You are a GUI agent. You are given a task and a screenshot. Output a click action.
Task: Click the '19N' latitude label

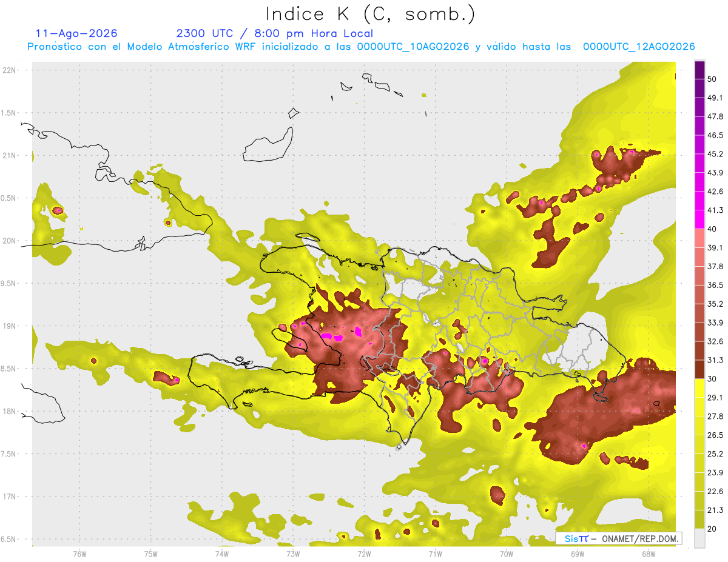[x=9, y=326]
